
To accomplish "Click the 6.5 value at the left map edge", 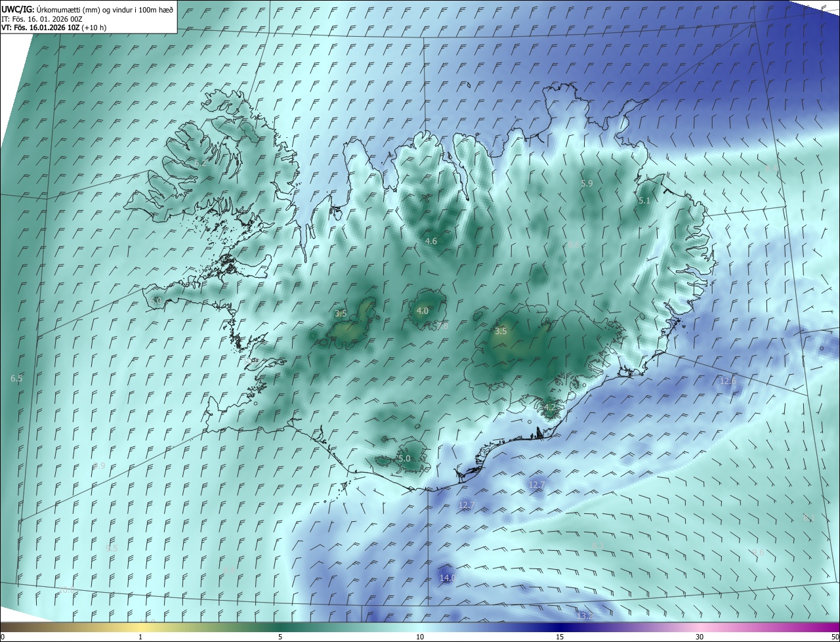I will click(17, 379).
